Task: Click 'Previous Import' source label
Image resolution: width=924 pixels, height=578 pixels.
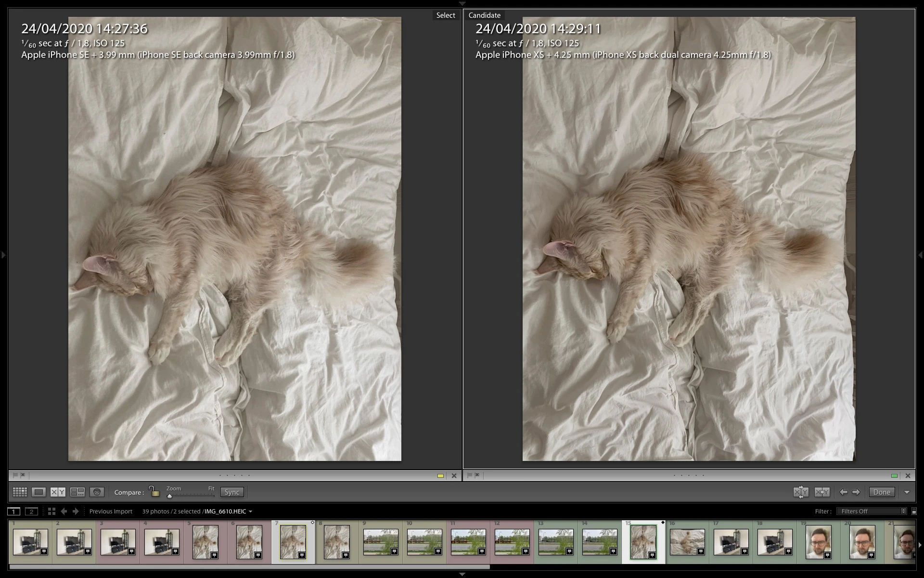Action: pyautogui.click(x=111, y=511)
